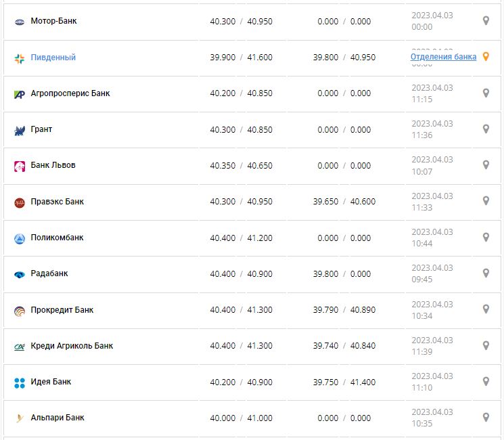Open the Пивденный bank name link

tap(53, 58)
